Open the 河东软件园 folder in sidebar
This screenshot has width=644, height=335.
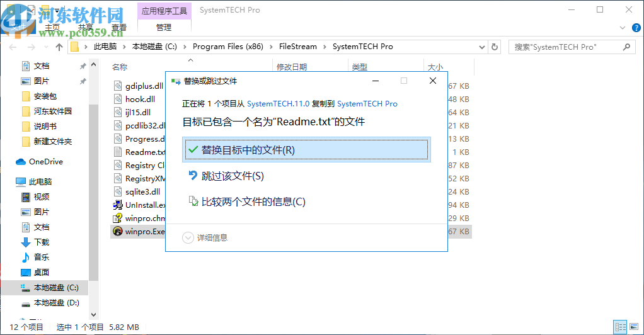pos(52,111)
